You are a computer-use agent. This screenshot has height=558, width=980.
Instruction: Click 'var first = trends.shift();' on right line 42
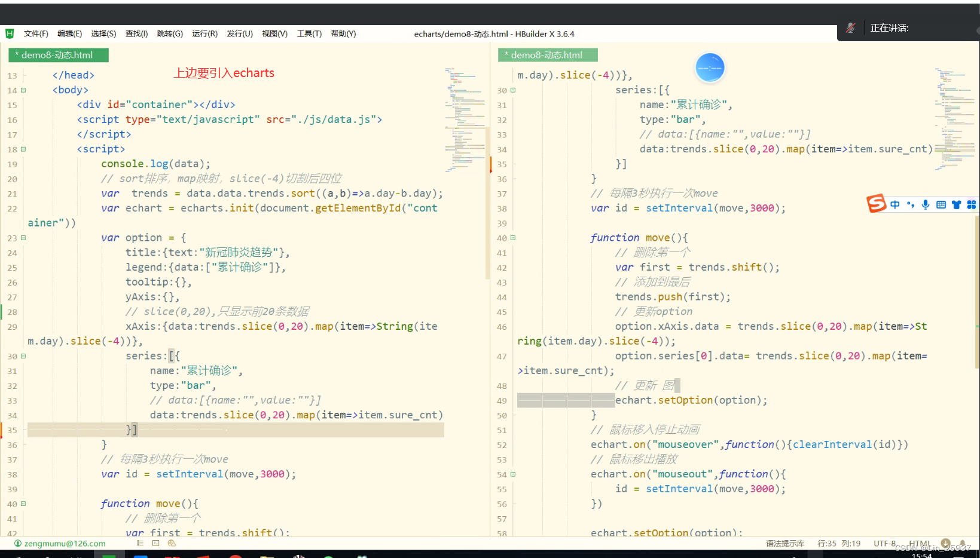tap(697, 267)
